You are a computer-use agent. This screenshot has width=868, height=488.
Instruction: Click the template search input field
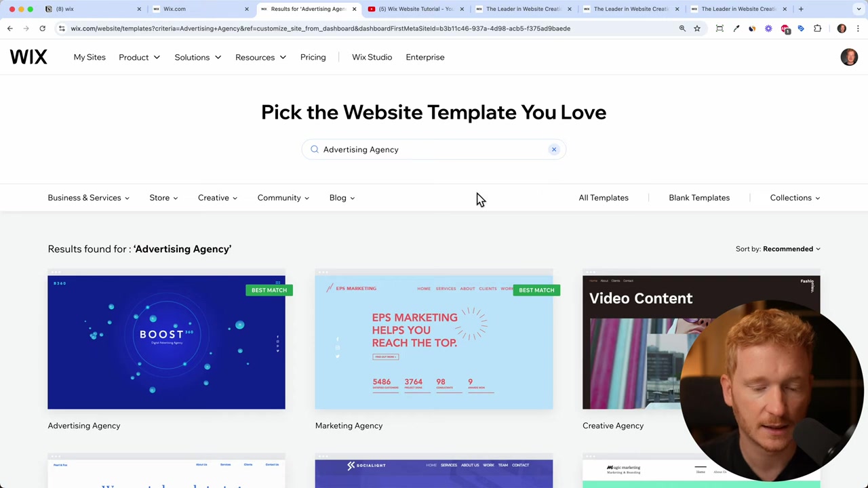click(434, 149)
